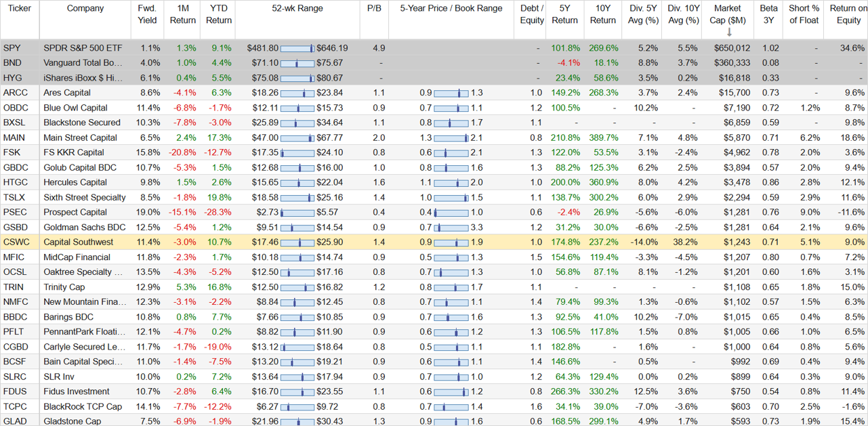868x426 pixels.
Task: Click the Capital Southwest company name
Action: pyautogui.click(x=79, y=242)
